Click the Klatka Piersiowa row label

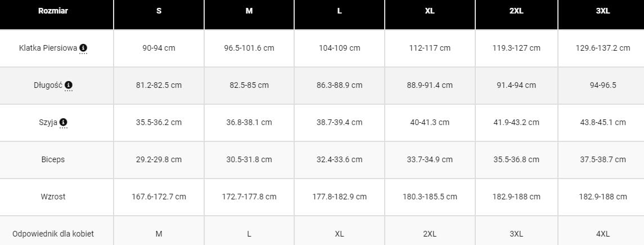(x=48, y=48)
